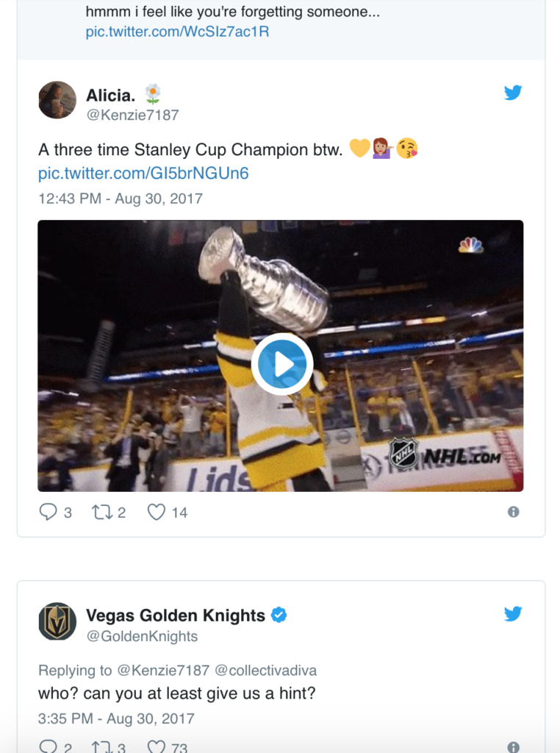Visit the @GoldenKnights handle
The height and width of the screenshot is (753, 560).
pyautogui.click(x=142, y=636)
